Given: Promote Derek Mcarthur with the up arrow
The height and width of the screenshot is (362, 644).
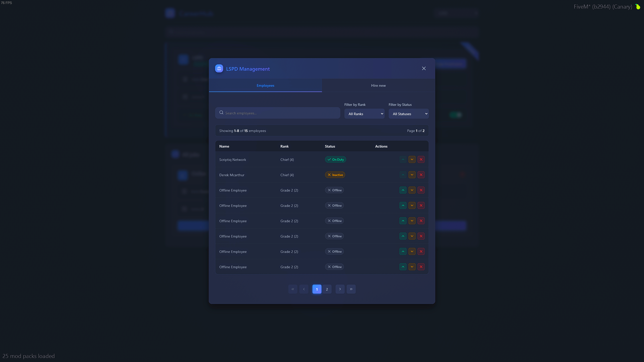Looking at the screenshot, I should click(x=403, y=175).
